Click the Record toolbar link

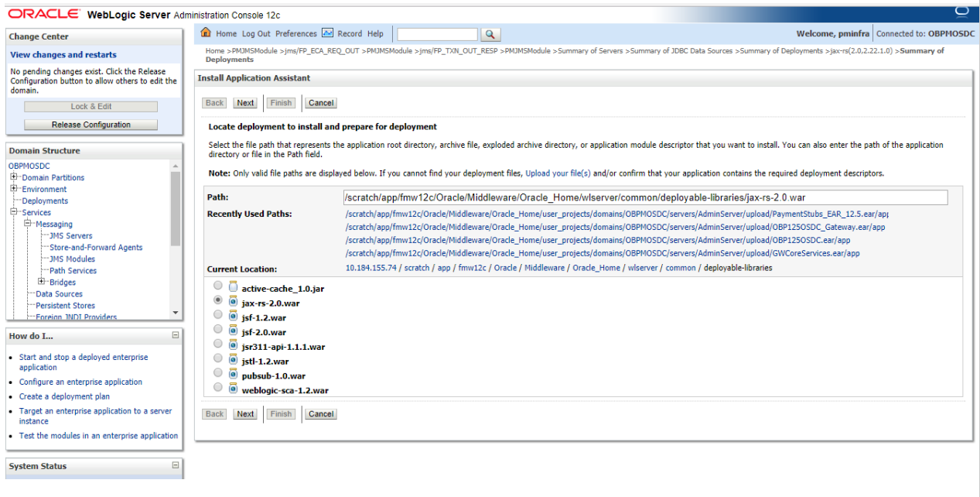coord(350,34)
